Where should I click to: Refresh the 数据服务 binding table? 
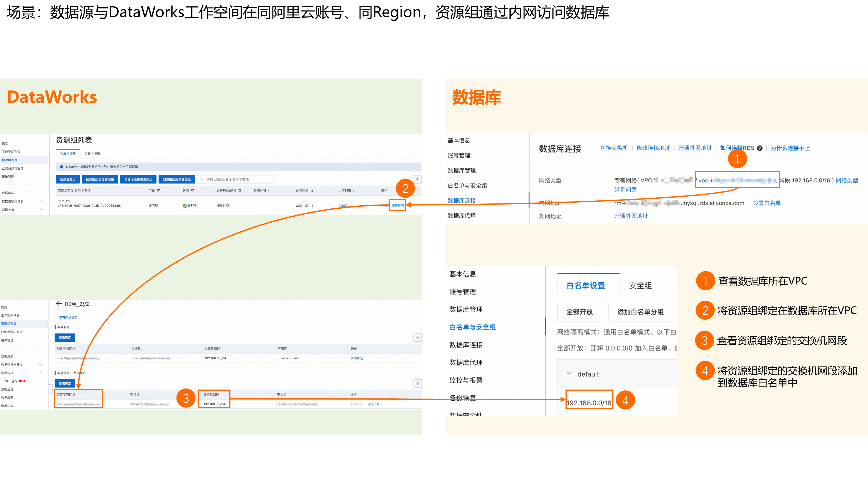tap(418, 337)
